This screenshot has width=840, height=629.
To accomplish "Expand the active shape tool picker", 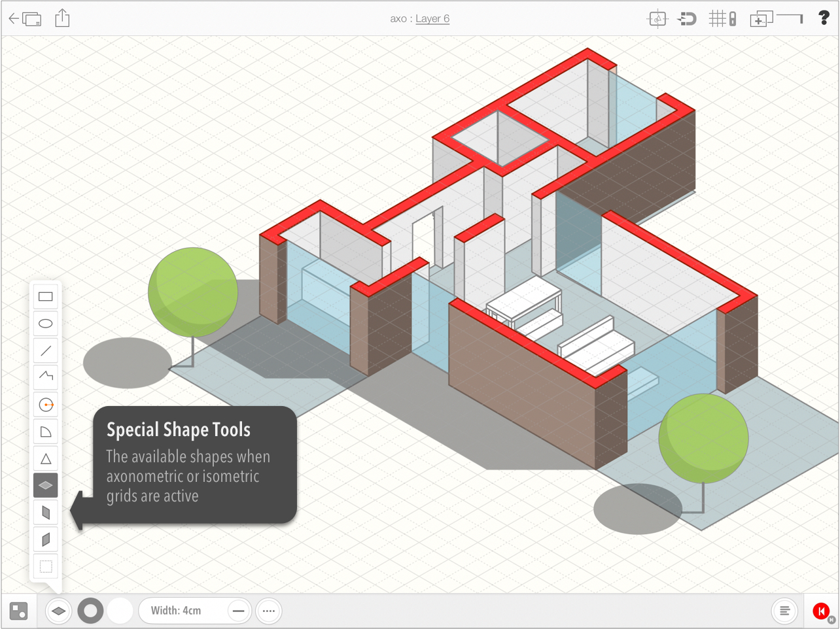I will pyautogui.click(x=59, y=611).
